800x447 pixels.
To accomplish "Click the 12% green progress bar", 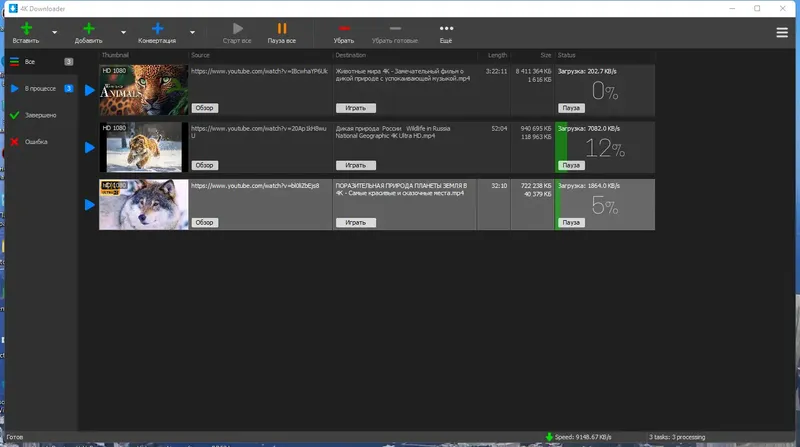I will click(x=561, y=147).
